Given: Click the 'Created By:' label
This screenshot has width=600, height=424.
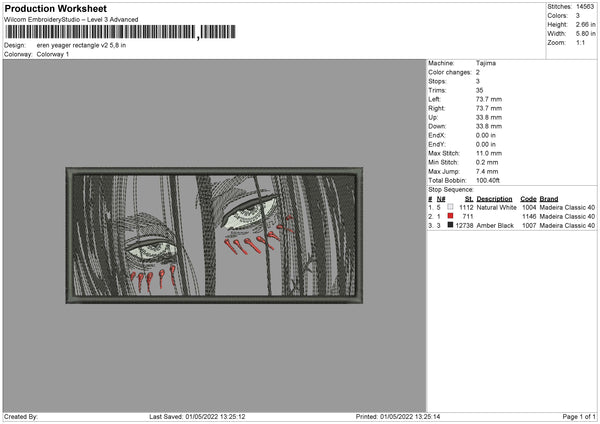Looking at the screenshot, I should point(21,416).
